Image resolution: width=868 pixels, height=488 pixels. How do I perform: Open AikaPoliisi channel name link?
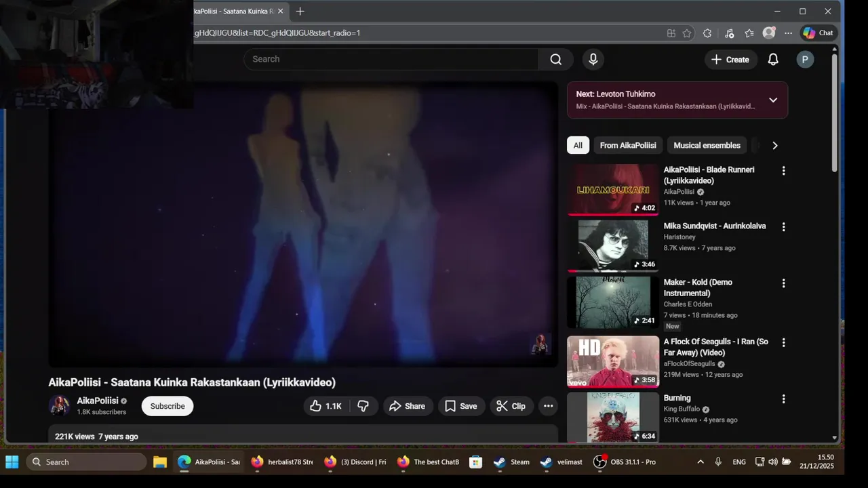98,401
